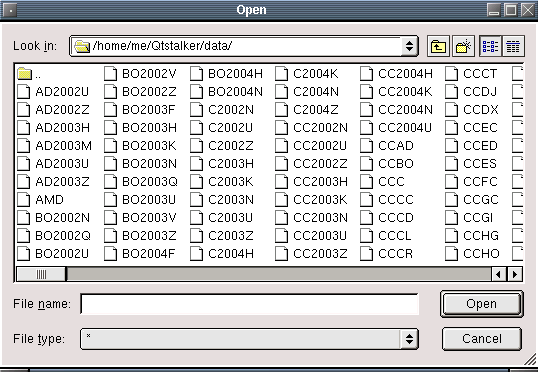The width and height of the screenshot is (538, 372).
Task: Select file name C2002U
Action: (x=231, y=128)
